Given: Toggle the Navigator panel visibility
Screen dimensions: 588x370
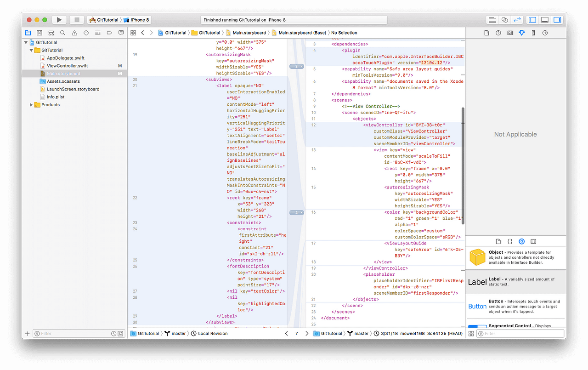Looking at the screenshot, I should pyautogui.click(x=532, y=20).
